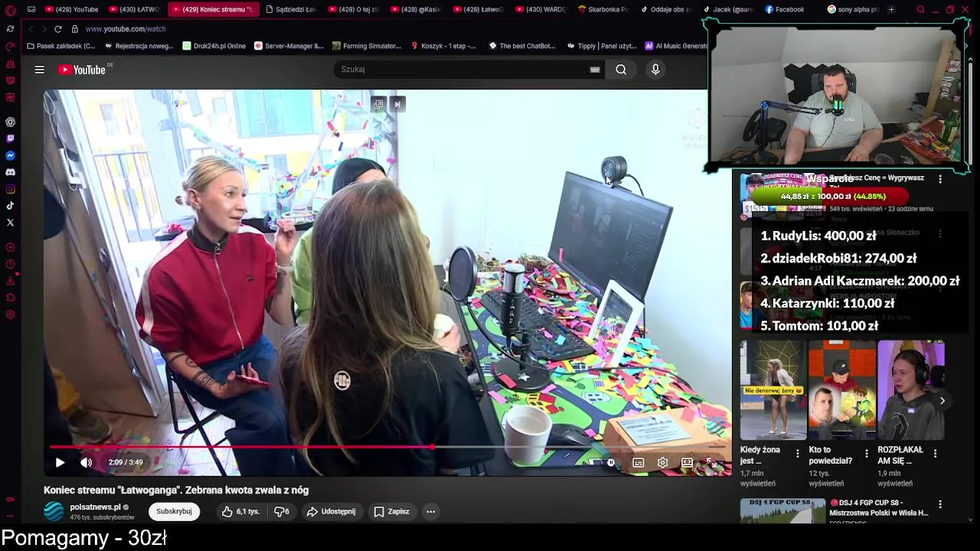Switch to the (430) ŁATWO tab

(135, 9)
